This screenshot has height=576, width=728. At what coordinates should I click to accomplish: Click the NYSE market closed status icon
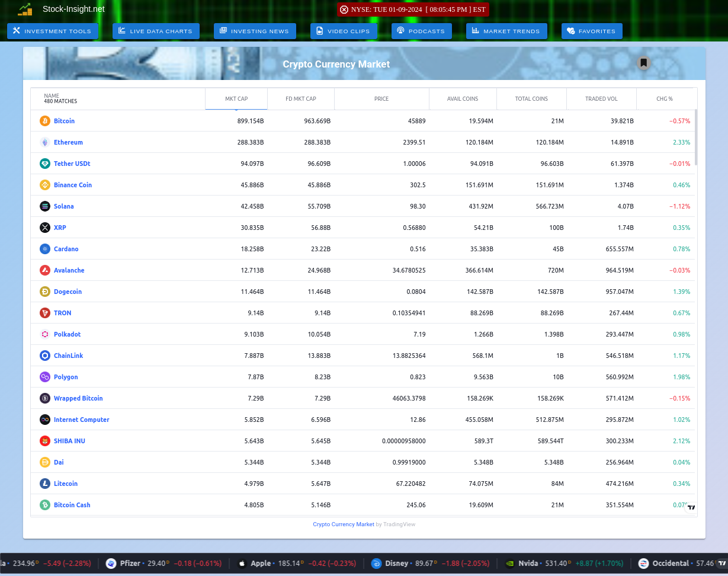pyautogui.click(x=344, y=9)
